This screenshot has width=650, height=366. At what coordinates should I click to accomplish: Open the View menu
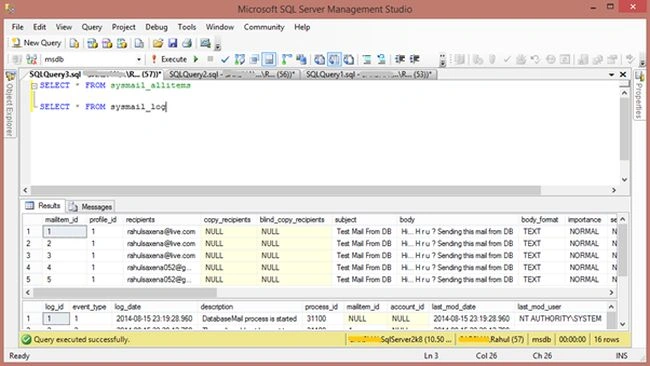click(64, 27)
